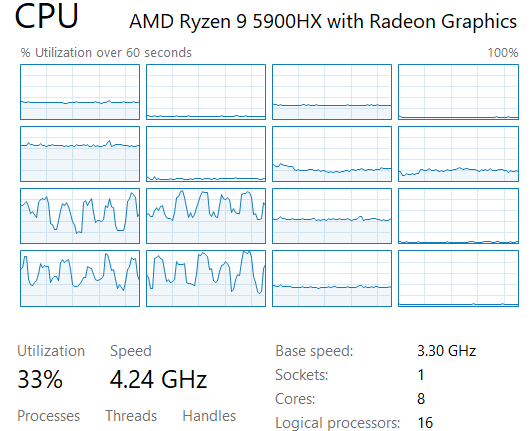Select the second-row fourth-column processor graph
This screenshot has width=530, height=431.
tap(458, 154)
